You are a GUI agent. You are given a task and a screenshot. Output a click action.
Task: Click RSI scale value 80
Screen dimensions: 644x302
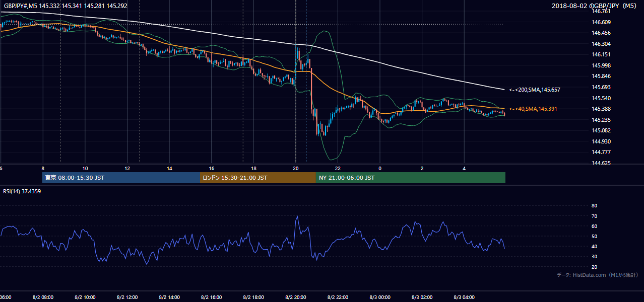(594, 206)
